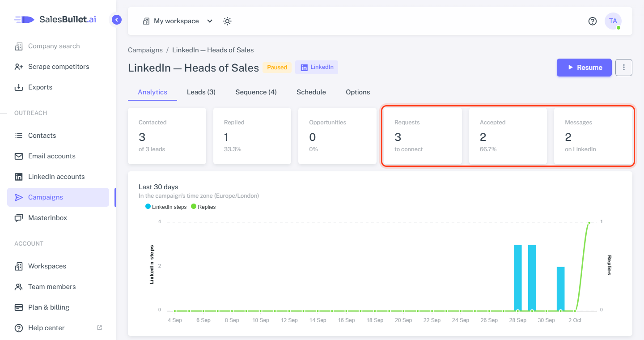Click the Exports download icon
The width and height of the screenshot is (644, 340).
(19, 87)
